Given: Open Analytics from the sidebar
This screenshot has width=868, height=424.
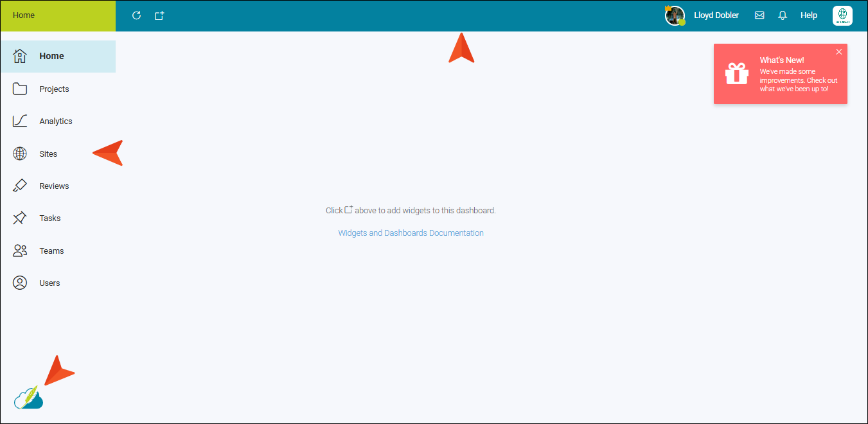Looking at the screenshot, I should point(56,121).
